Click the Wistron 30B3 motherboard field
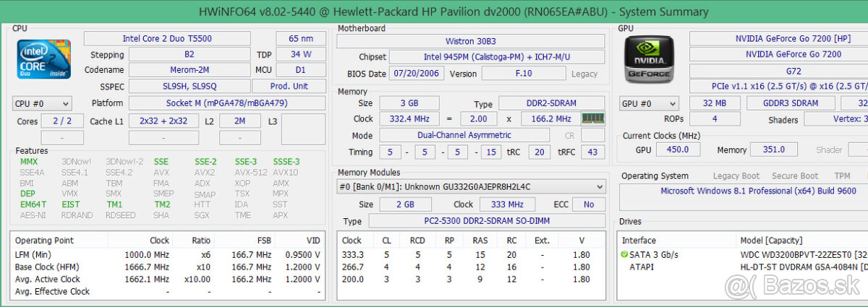 471,40
